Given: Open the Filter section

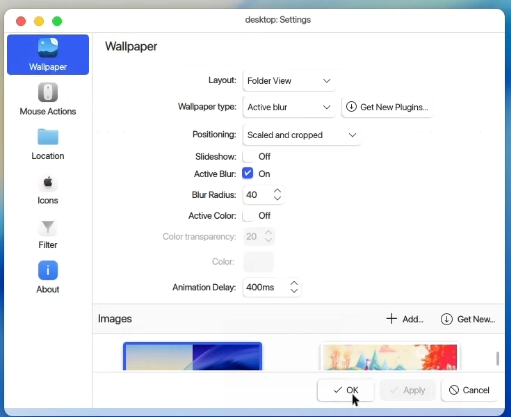Looking at the screenshot, I should click(x=48, y=233).
